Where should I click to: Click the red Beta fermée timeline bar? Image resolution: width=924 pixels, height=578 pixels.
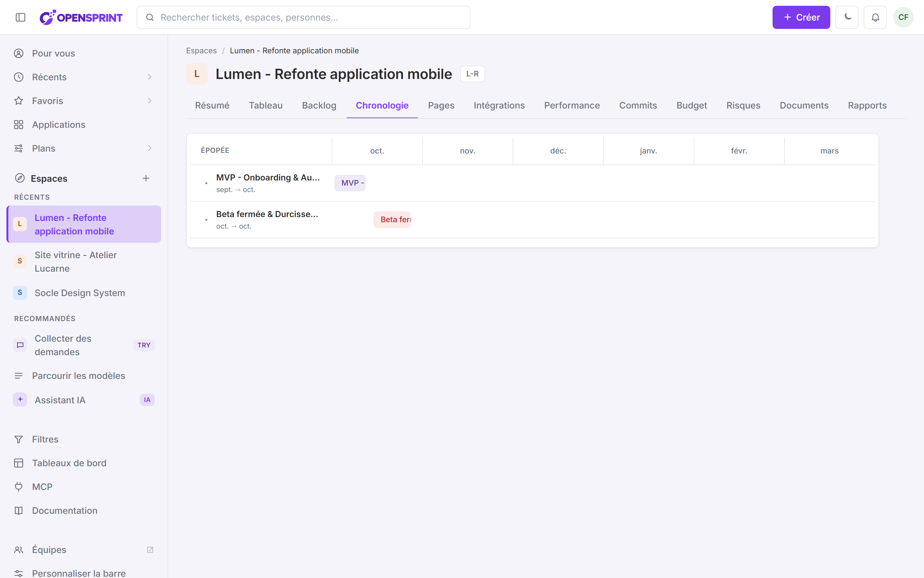[x=392, y=220]
